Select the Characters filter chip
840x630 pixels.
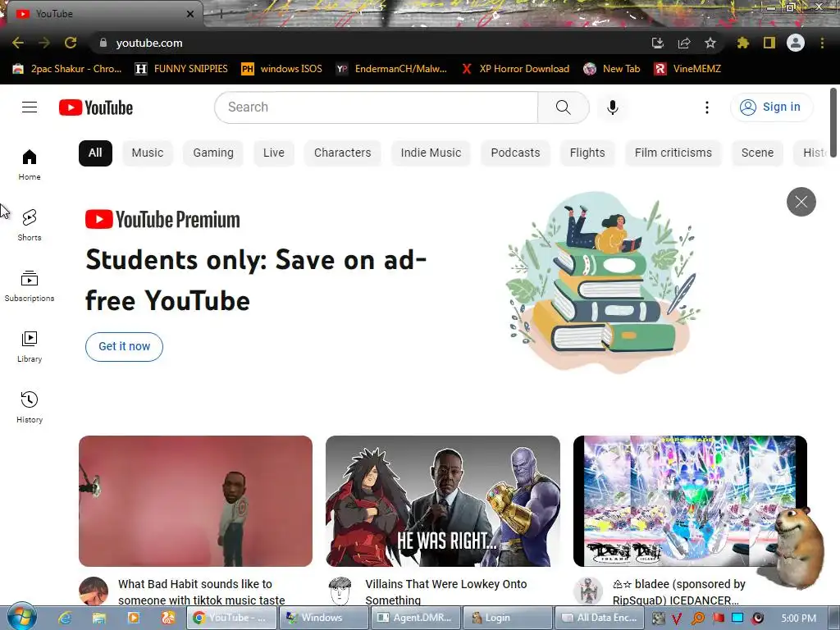click(x=342, y=153)
